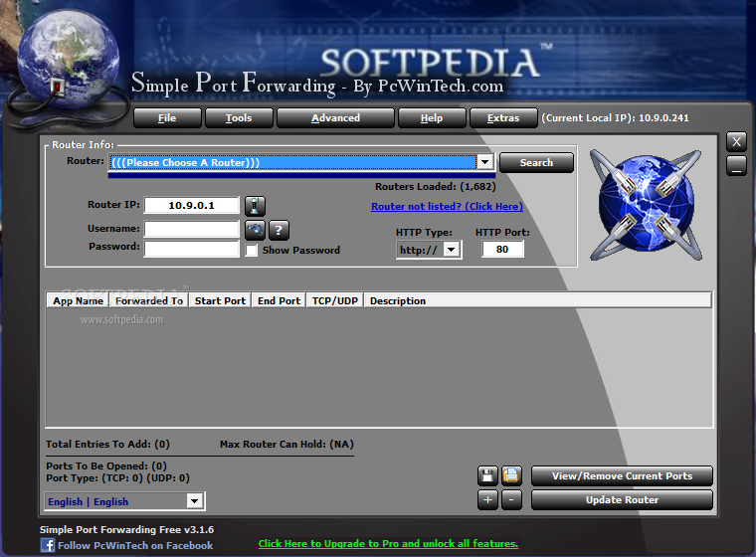
Task: Click the App Name column header
Action: tap(78, 301)
